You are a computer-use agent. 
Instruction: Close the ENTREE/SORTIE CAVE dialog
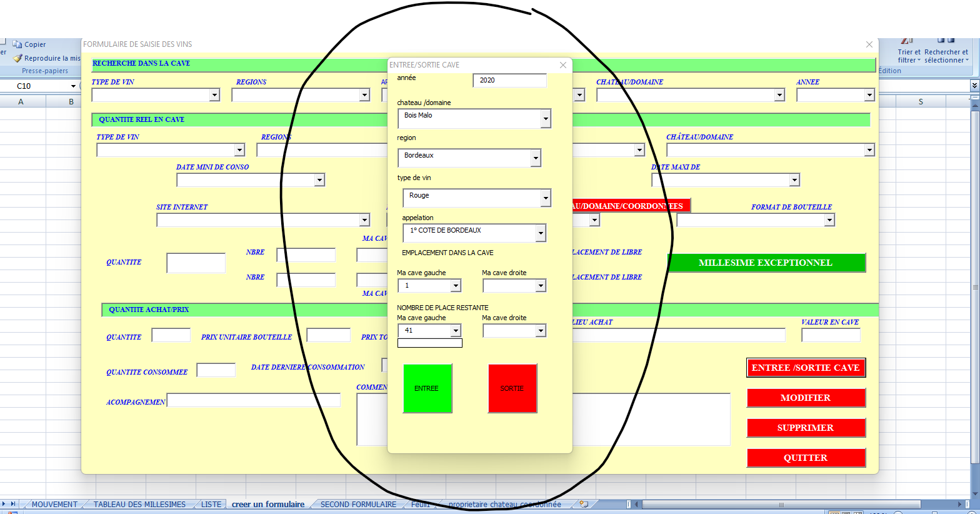(563, 65)
